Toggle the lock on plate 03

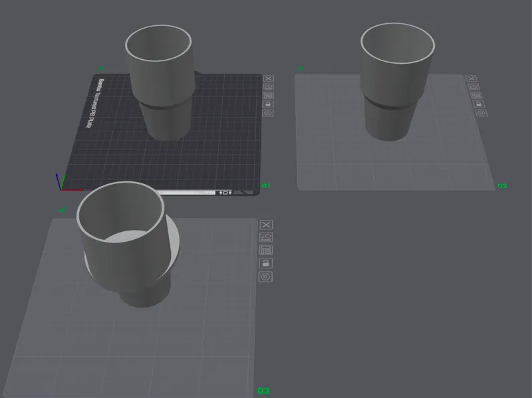[265, 263]
